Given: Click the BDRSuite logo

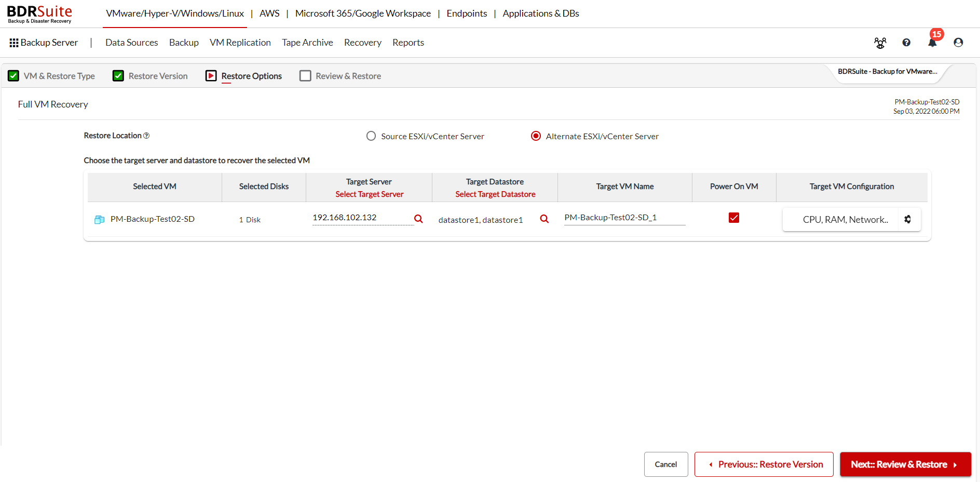Looking at the screenshot, I should tap(39, 14).
